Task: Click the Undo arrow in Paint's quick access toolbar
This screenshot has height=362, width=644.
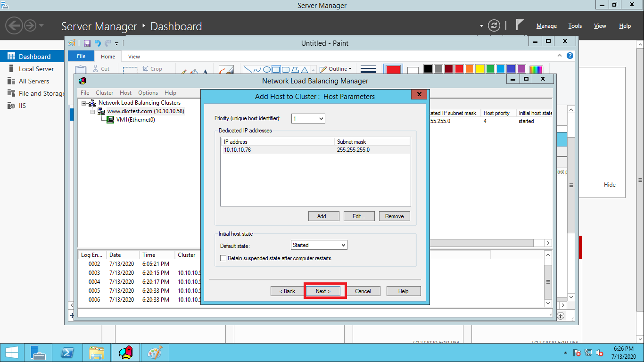Action: point(98,43)
